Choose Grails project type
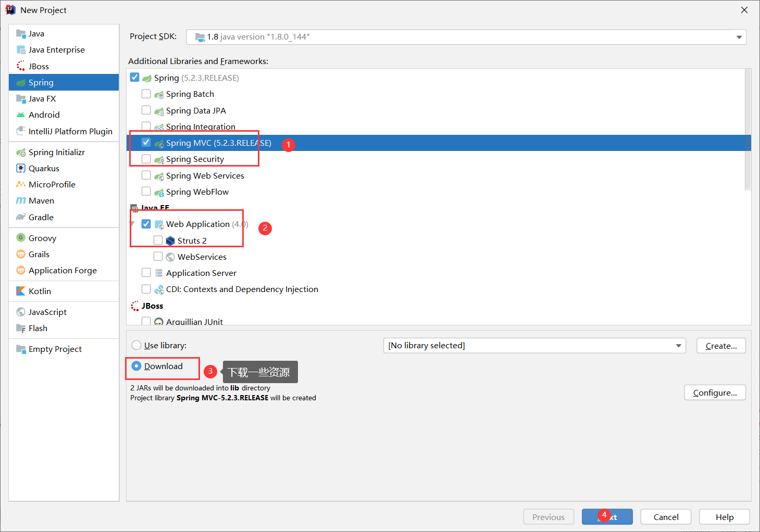This screenshot has width=760, height=532. [64, 254]
